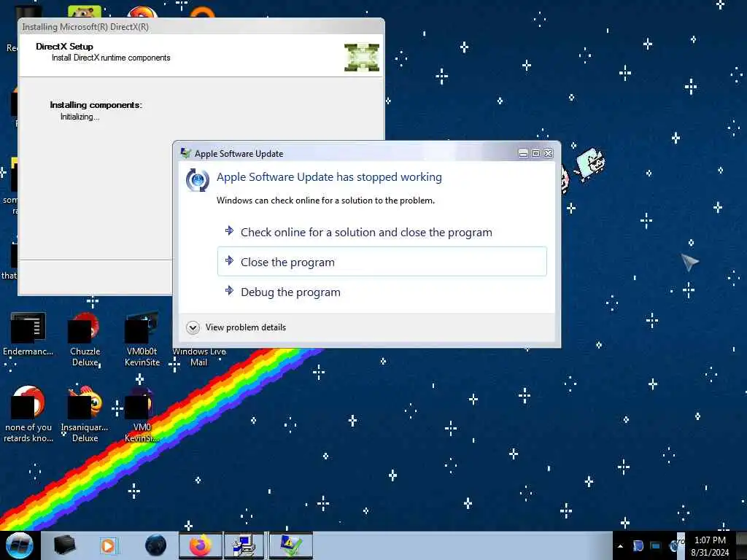This screenshot has width=747, height=560.
Task: Click the networked computers taskbar button
Action: point(244,545)
